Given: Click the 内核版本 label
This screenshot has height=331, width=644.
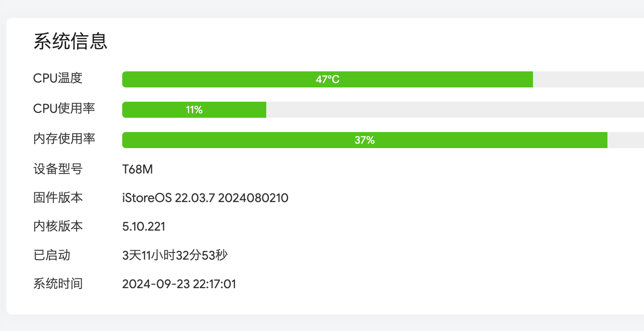Looking at the screenshot, I should click(x=58, y=227).
